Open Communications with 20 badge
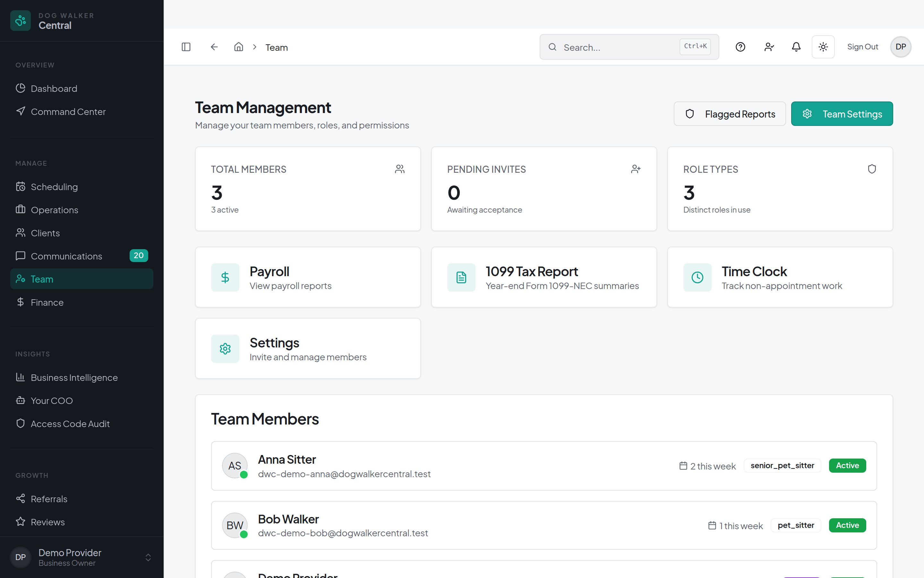924x578 pixels. [x=82, y=256]
